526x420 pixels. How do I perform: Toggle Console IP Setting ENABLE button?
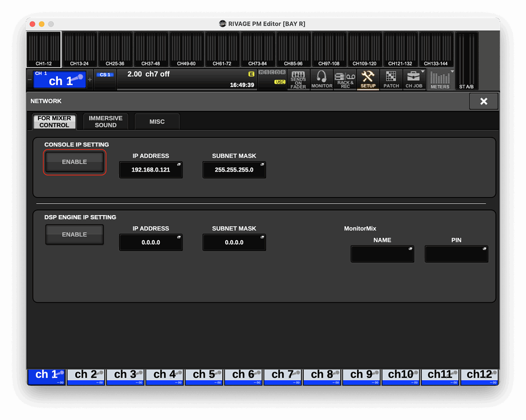(74, 162)
